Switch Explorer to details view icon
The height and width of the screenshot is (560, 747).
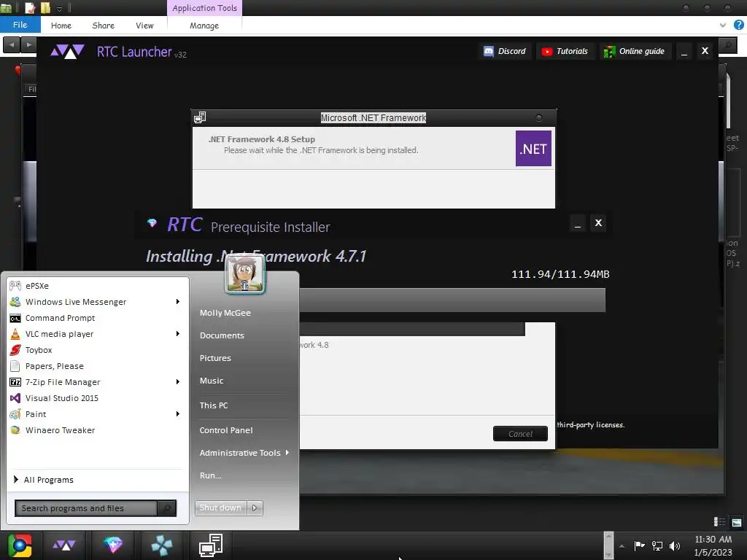click(720, 522)
